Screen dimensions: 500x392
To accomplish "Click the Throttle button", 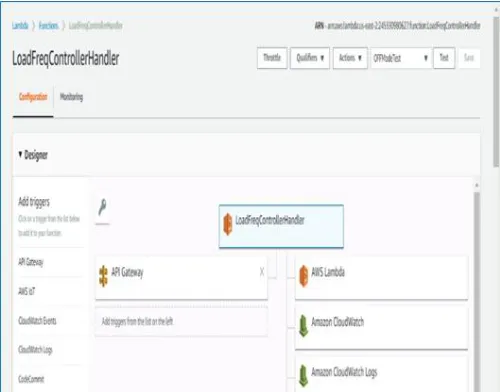I will coord(272,58).
